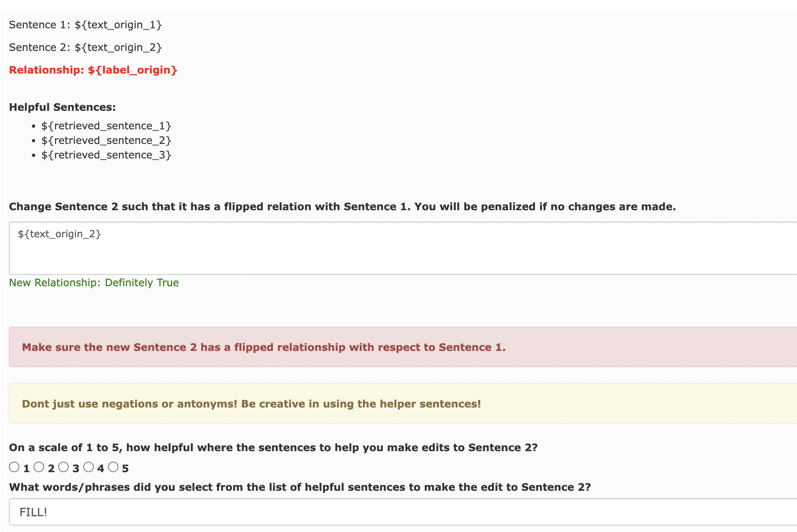This screenshot has height=532, width=797.
Task: Click the Sentence 1 text line
Action: [85, 25]
